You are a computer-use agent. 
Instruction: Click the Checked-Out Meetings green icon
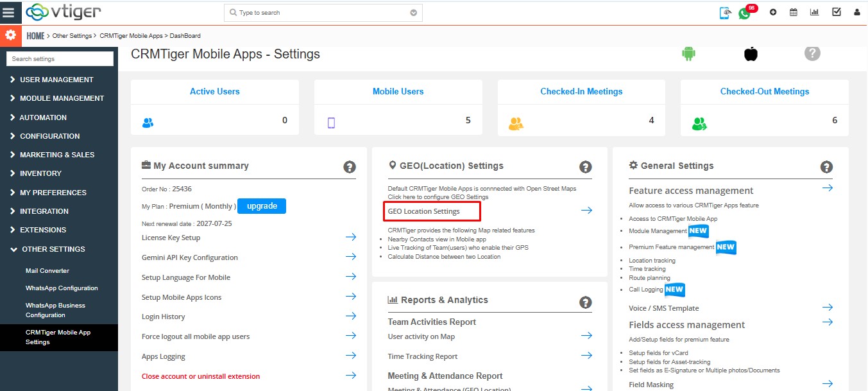click(699, 123)
